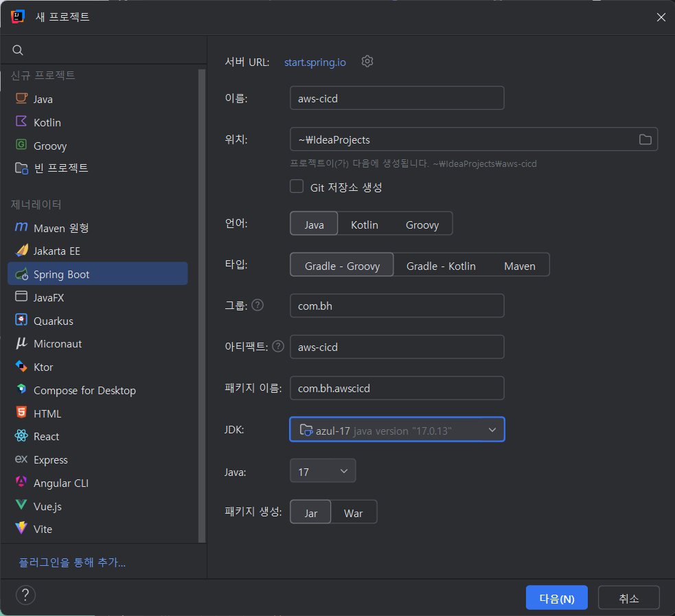This screenshot has width=675, height=616.
Task: Close the 새 프로젝트 dialog
Action: click(x=661, y=17)
